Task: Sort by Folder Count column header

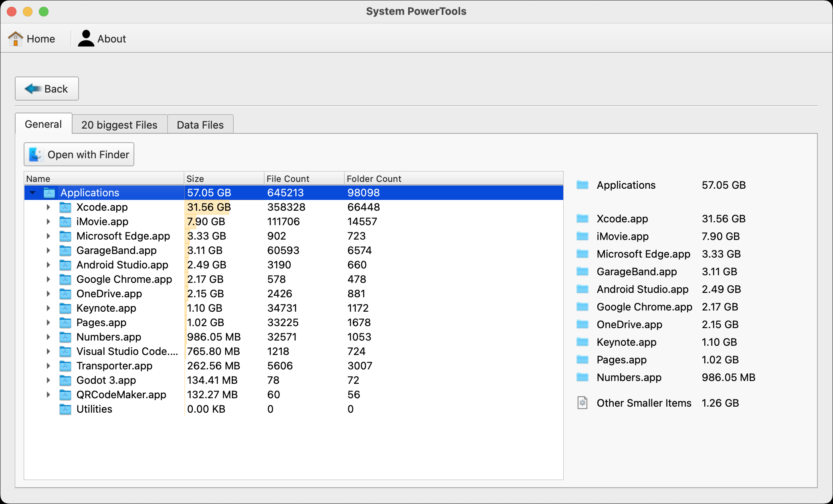Action: (454, 178)
